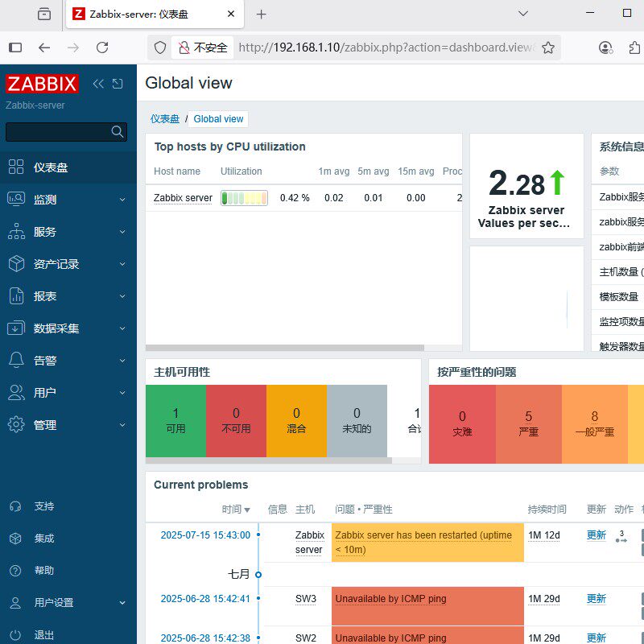
Task: Click the 2.28 values per second widget
Action: [526, 186]
